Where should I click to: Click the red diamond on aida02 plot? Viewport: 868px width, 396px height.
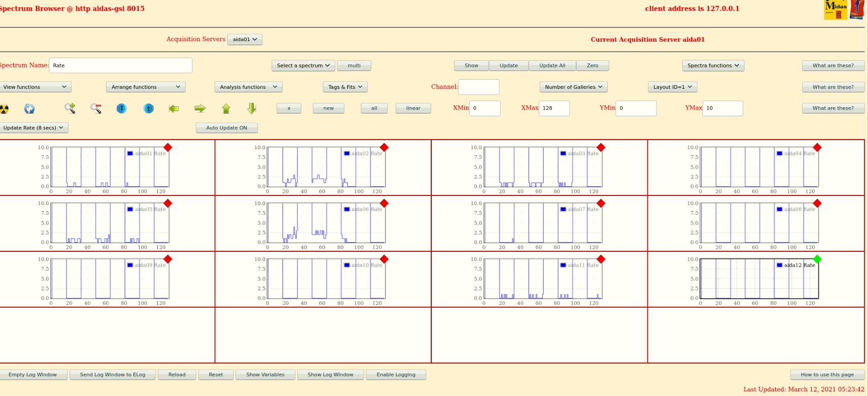coord(384,147)
